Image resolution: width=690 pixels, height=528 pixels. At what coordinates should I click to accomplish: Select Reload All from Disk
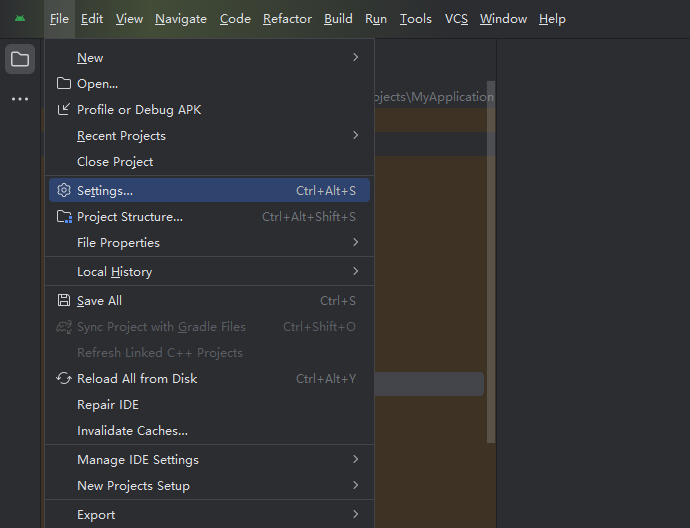[209, 378]
